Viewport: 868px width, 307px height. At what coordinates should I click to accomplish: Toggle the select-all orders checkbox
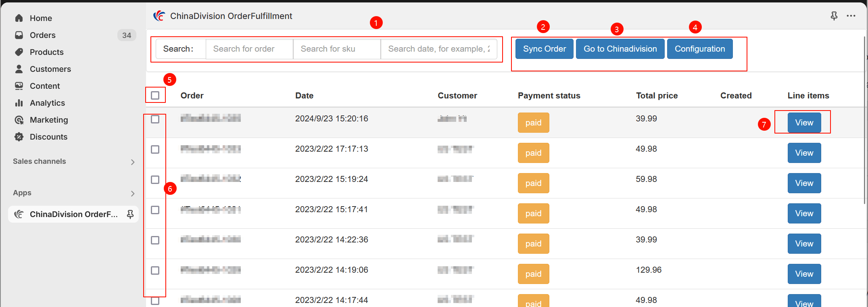click(x=155, y=95)
